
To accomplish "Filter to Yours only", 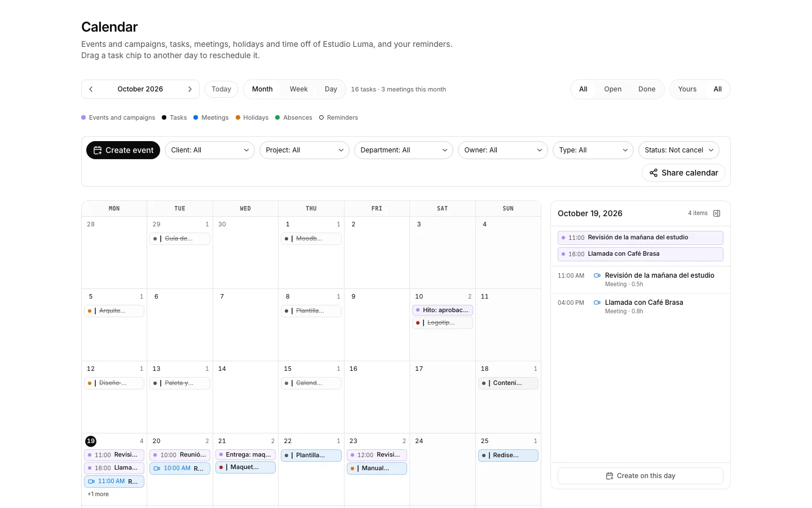I will click(x=687, y=89).
